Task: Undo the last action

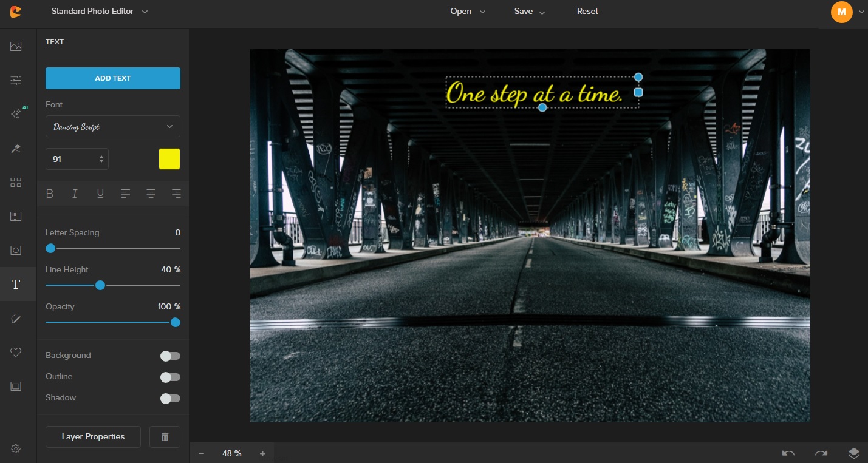Action: [788, 453]
